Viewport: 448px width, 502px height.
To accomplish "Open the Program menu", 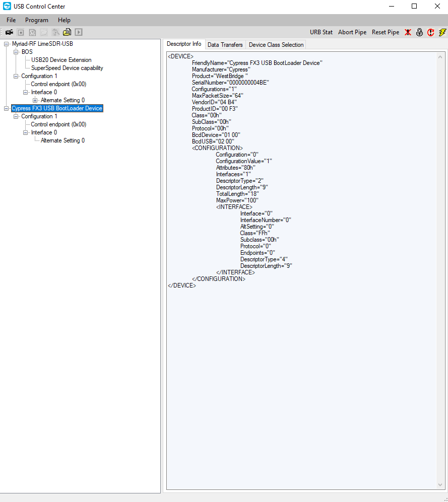I will coord(37,20).
